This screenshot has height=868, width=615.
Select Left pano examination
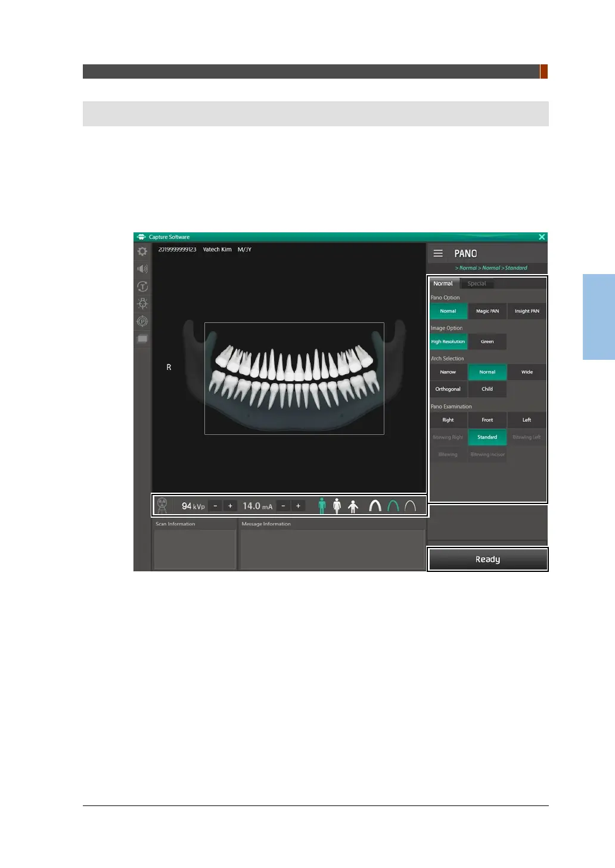click(x=527, y=420)
